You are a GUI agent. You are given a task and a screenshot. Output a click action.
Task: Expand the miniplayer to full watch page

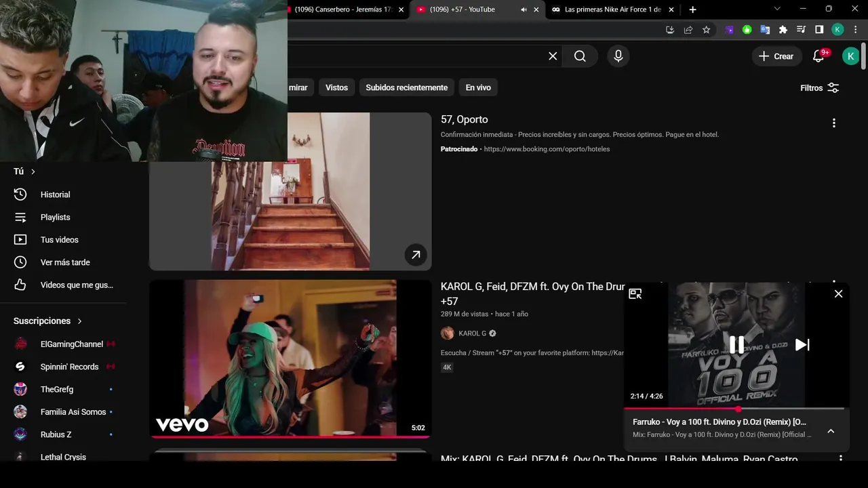tap(635, 293)
